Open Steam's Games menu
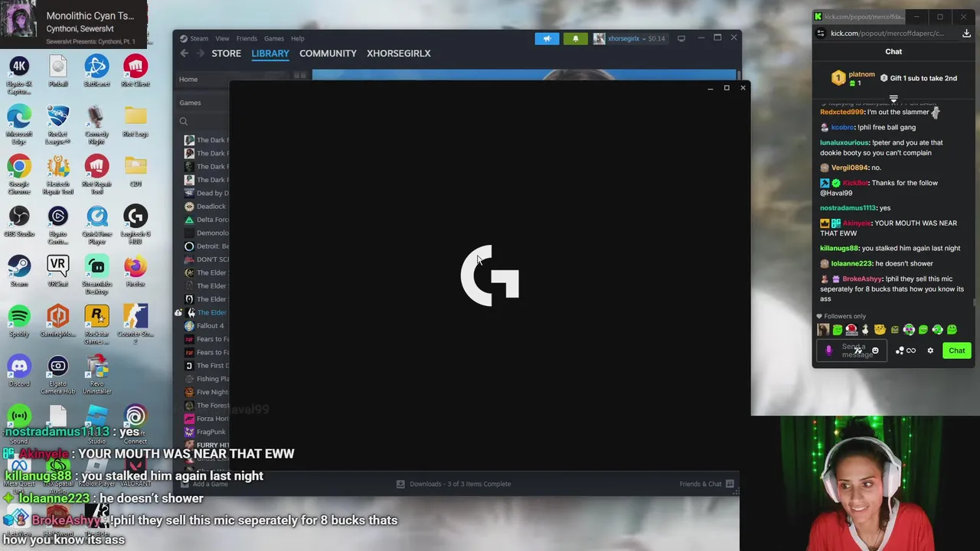This screenshot has width=980, height=551. click(x=274, y=38)
